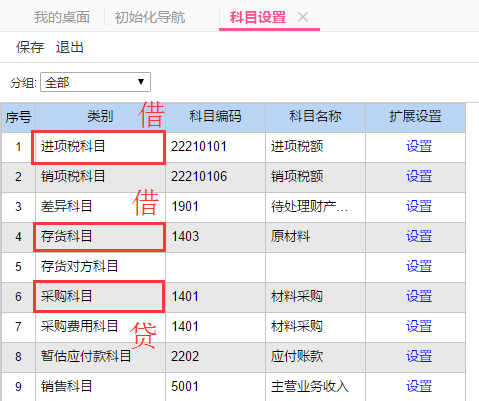Open 设置 link for 存货对方科目 row
This screenshot has height=401, width=479.
[419, 267]
